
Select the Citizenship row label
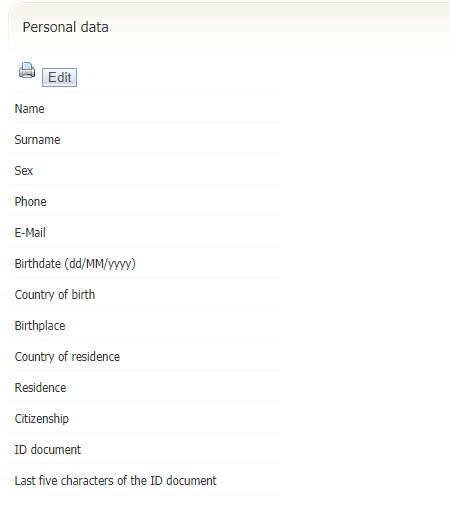click(x=42, y=419)
